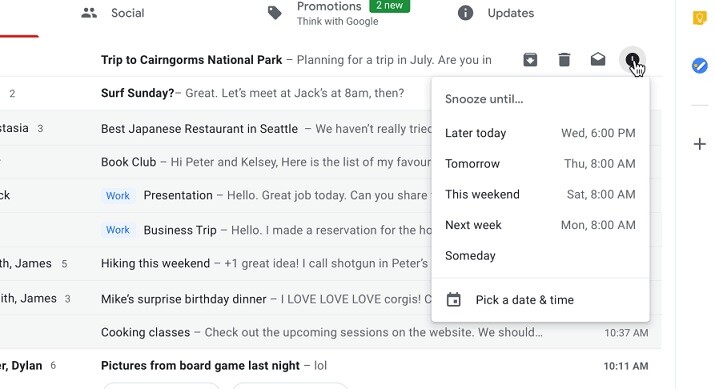Viewport: 715px width, 389px height.
Task: Open Google Keep from side panel
Action: pos(699,18)
